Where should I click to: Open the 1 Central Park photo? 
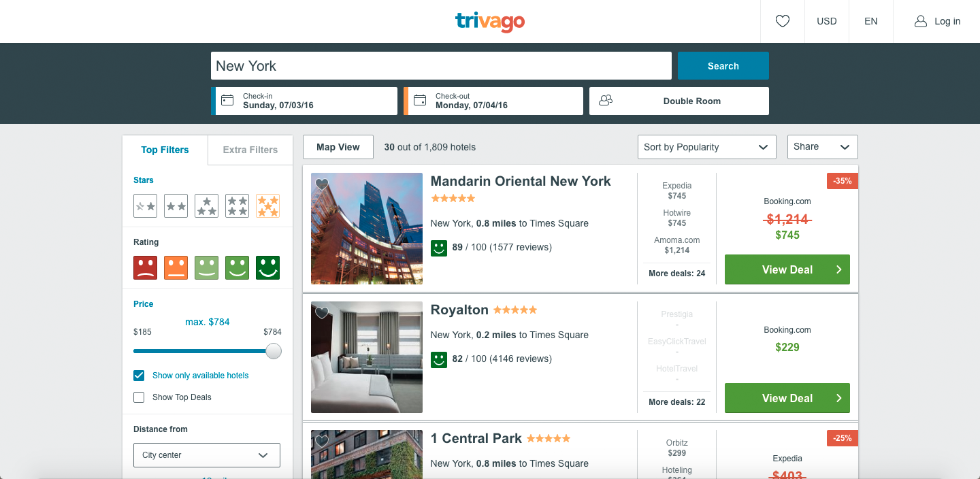(x=367, y=454)
